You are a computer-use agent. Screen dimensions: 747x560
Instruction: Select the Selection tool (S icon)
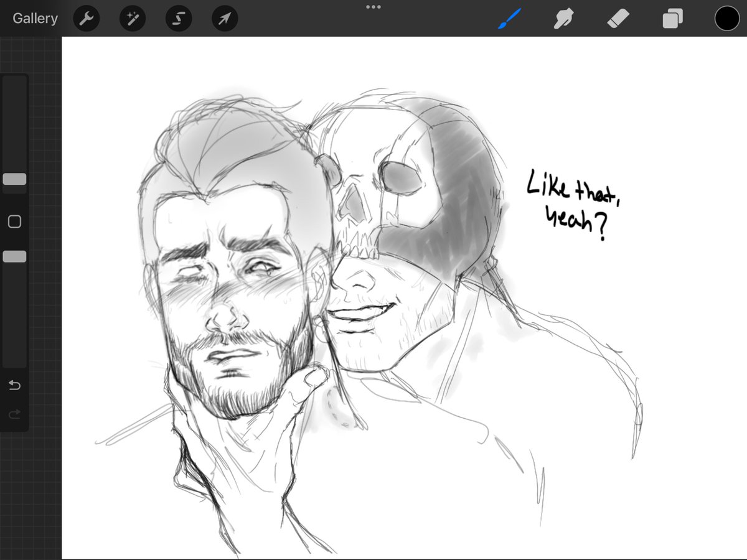(x=179, y=19)
